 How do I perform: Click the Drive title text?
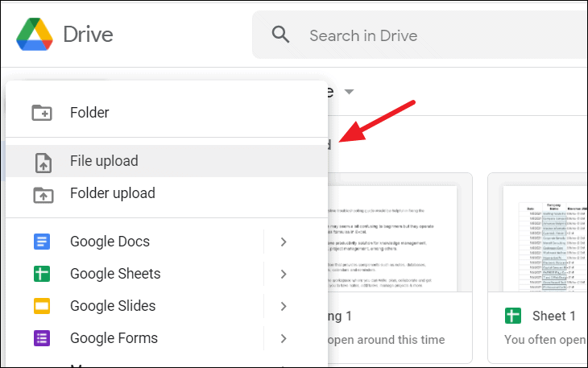pos(88,35)
